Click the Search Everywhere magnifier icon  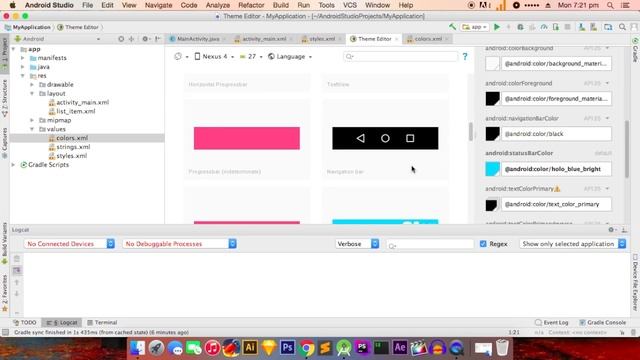(622, 27)
